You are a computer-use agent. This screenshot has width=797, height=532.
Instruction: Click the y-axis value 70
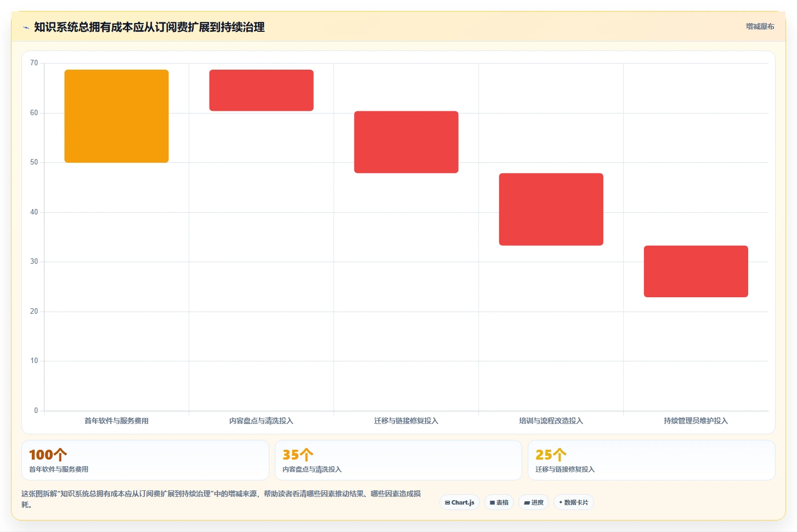pos(34,63)
